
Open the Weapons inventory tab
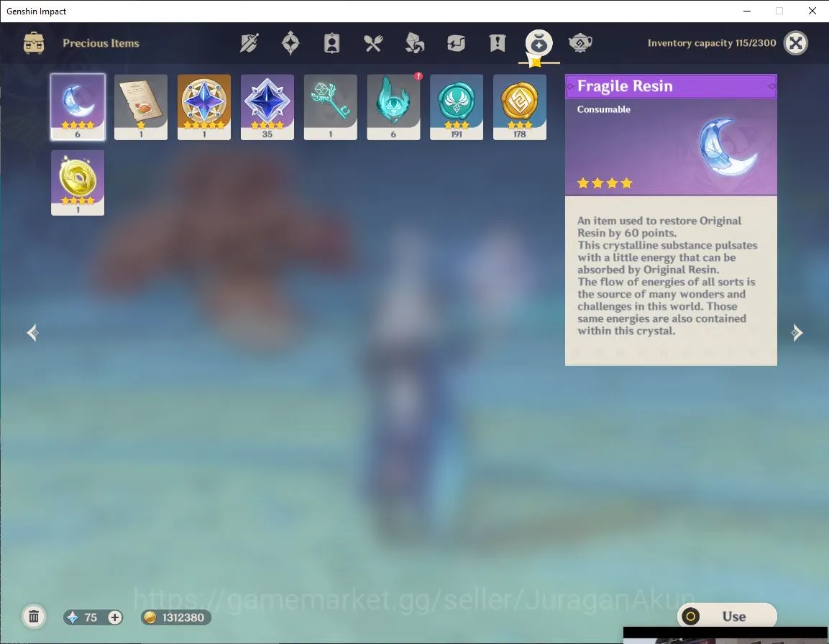249,43
